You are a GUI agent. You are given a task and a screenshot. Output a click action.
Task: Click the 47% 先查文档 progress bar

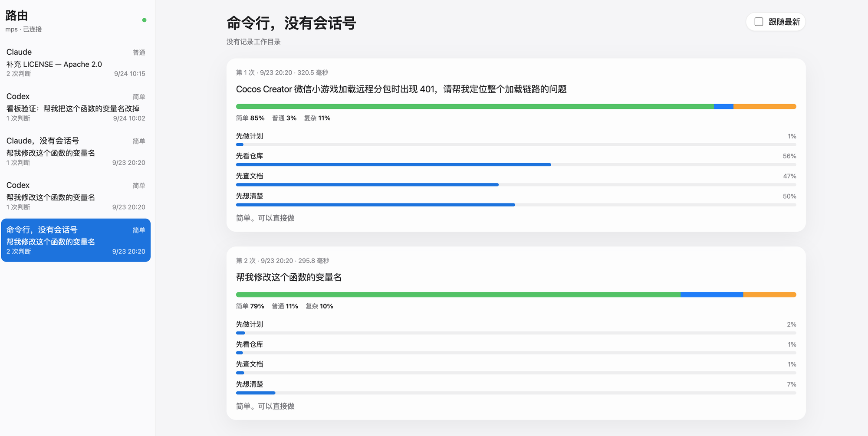[x=516, y=185]
